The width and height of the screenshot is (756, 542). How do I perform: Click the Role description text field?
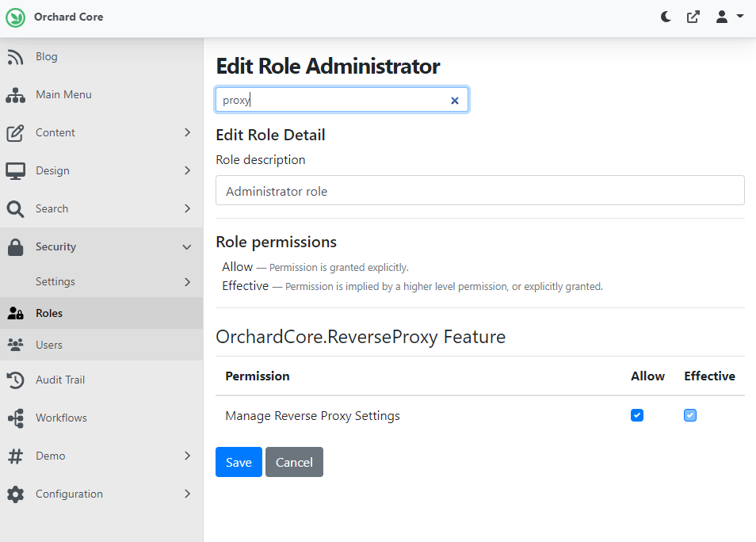479,190
